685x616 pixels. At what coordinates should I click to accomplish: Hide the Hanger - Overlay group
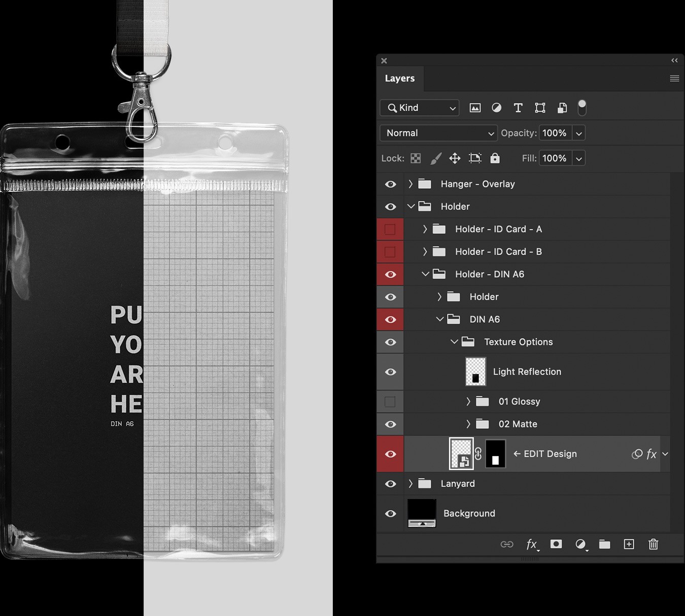(x=390, y=184)
